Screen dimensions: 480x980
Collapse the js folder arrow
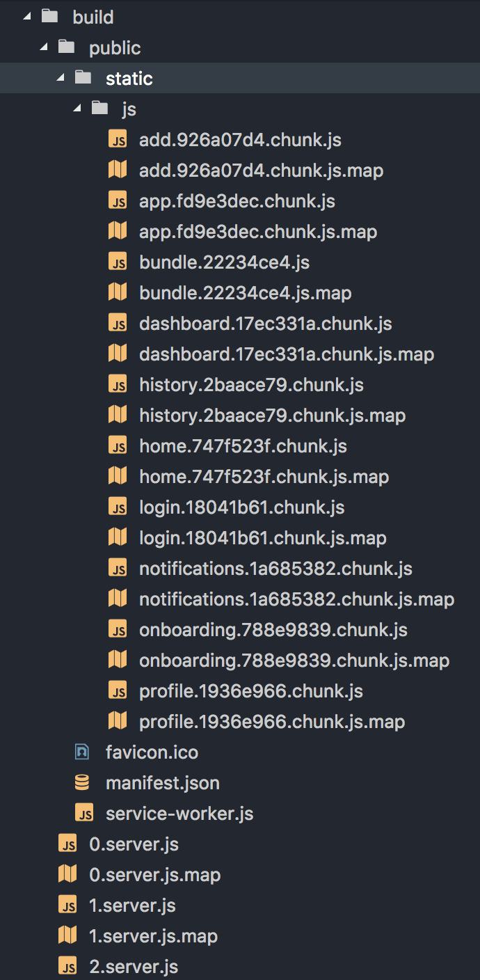click(x=77, y=109)
